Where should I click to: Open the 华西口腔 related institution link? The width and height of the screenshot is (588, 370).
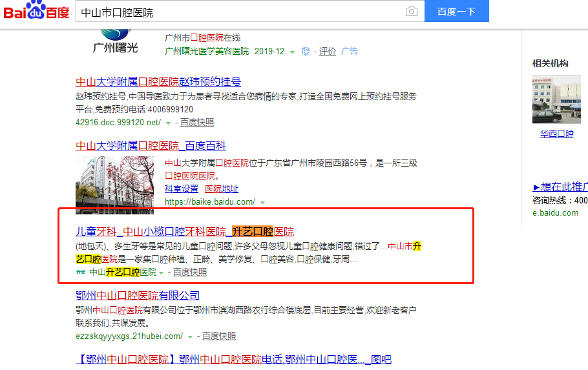click(556, 134)
